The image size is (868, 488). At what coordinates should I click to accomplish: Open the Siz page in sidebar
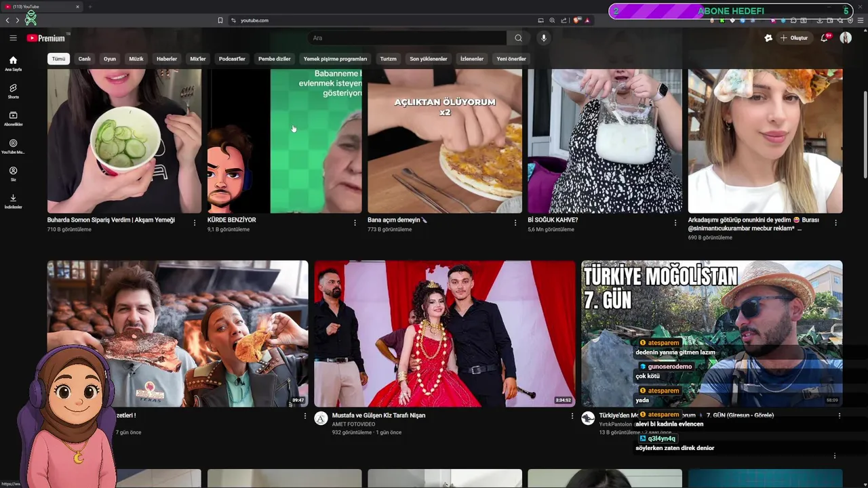13,174
